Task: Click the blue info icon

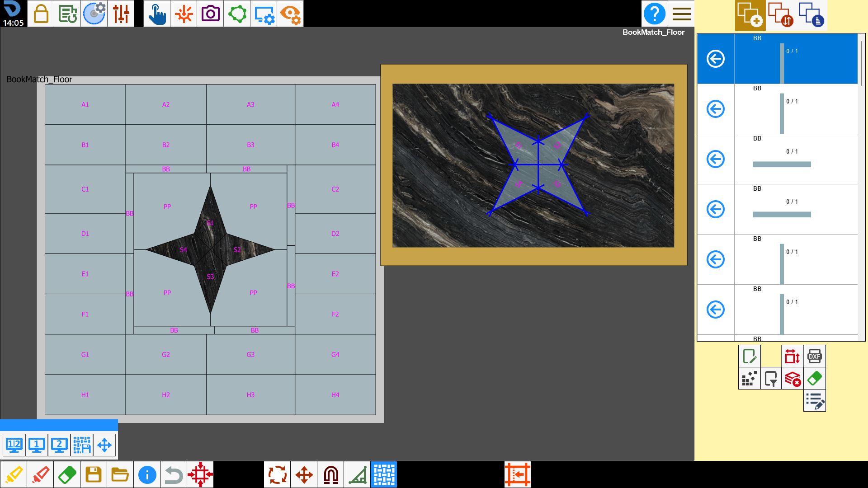Action: point(147,474)
